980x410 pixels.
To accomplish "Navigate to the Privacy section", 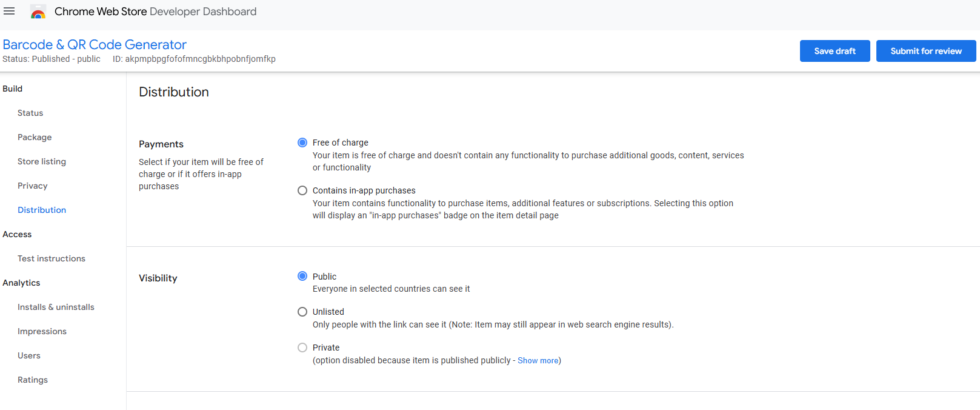I will pos(33,186).
